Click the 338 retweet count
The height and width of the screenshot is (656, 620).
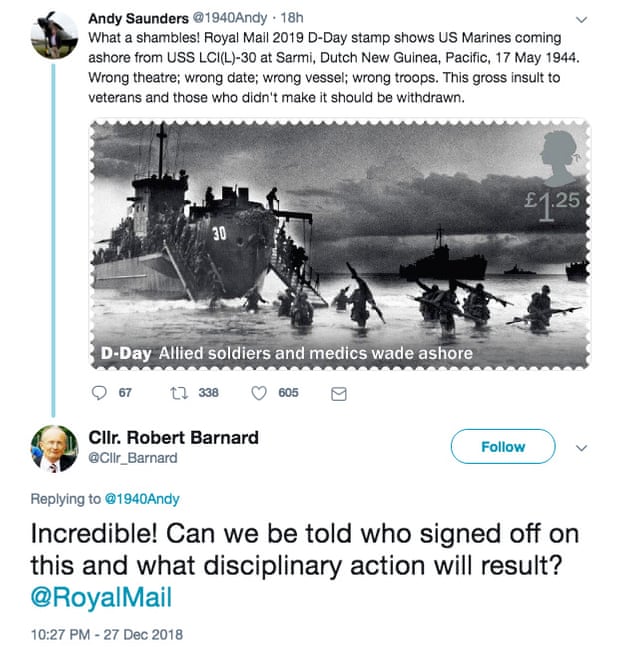(208, 393)
